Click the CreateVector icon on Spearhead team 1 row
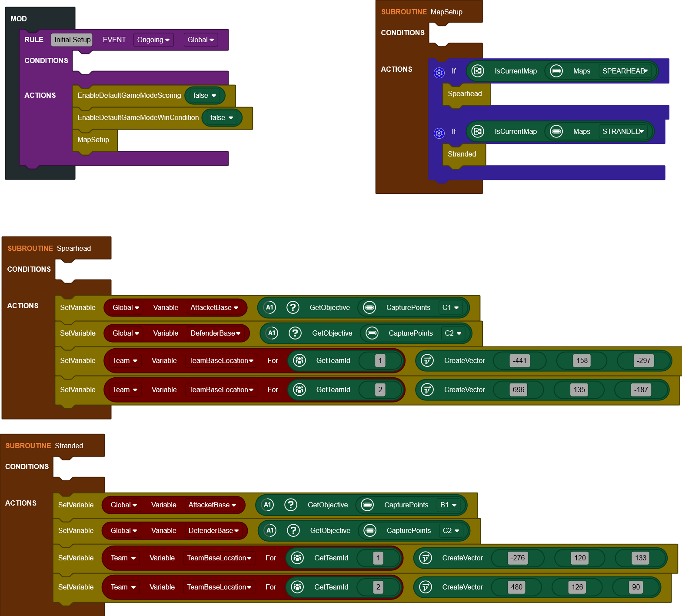This screenshot has width=682, height=616. coord(427,360)
